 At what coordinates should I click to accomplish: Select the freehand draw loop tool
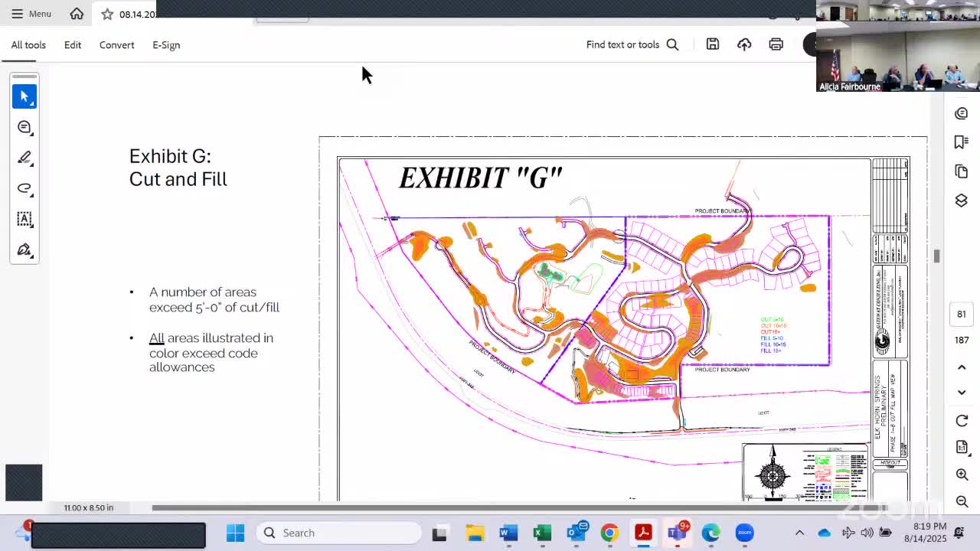(x=24, y=188)
